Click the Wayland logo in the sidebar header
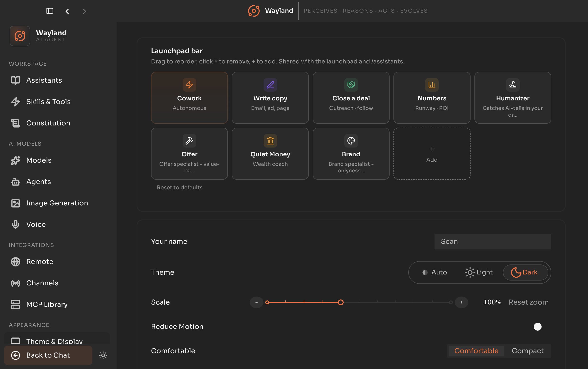588x369 pixels. click(x=20, y=36)
